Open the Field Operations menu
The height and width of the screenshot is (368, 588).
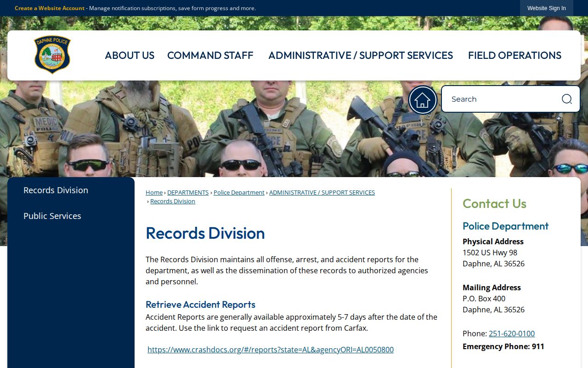514,55
